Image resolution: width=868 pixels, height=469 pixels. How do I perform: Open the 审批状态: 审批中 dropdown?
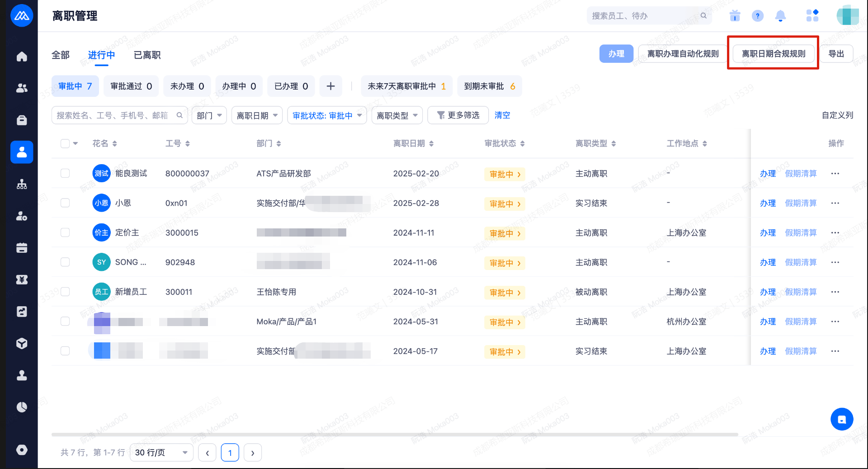[x=327, y=115]
